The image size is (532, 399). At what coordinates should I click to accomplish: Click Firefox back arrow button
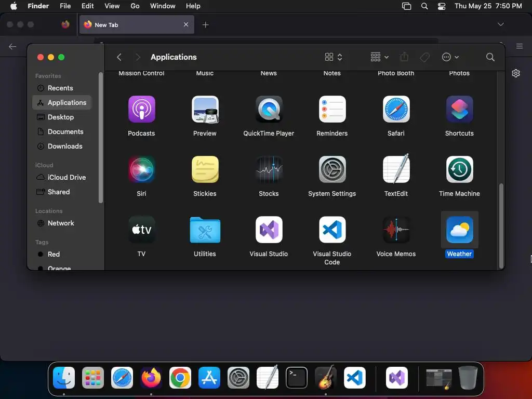click(x=12, y=46)
